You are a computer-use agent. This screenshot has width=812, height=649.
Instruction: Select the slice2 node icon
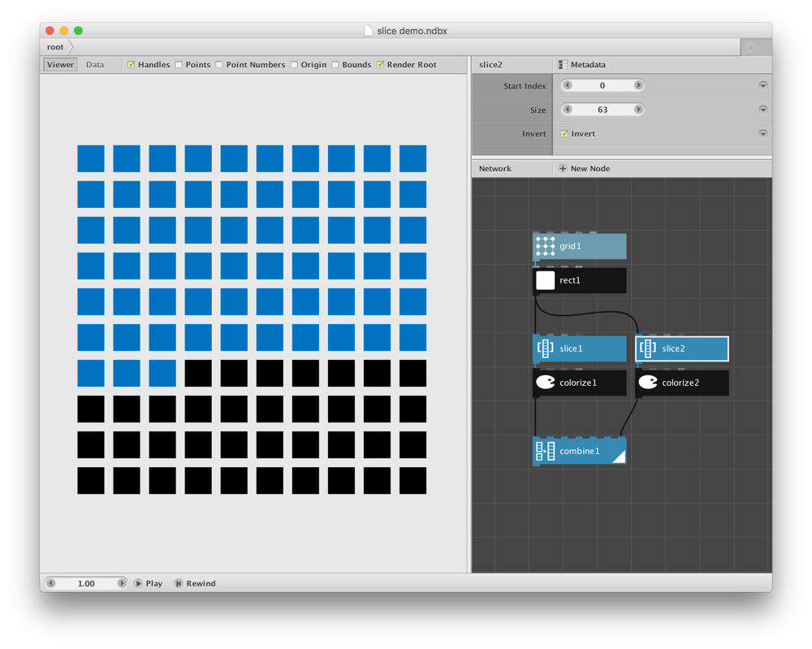pos(648,348)
